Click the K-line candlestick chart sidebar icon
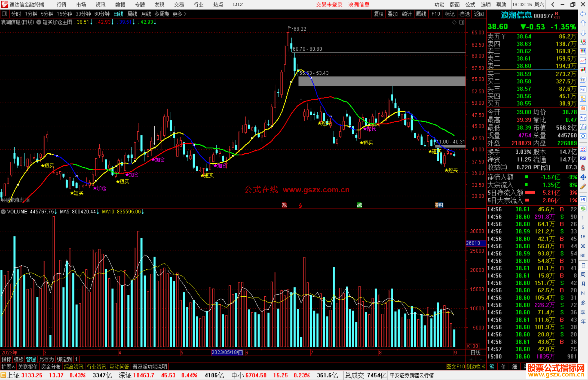Screen dimensions: 588x380 tap(583, 70)
